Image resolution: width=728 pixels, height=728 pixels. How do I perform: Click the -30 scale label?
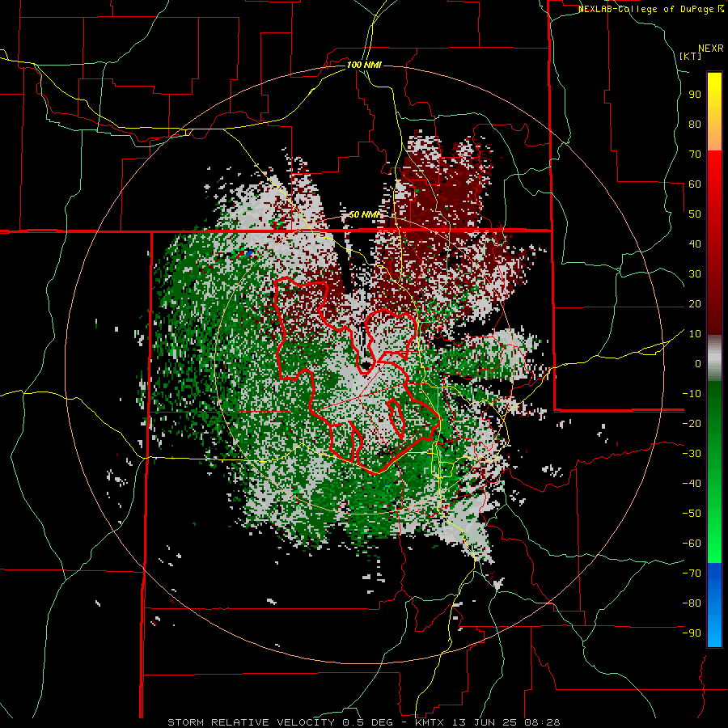click(x=692, y=454)
